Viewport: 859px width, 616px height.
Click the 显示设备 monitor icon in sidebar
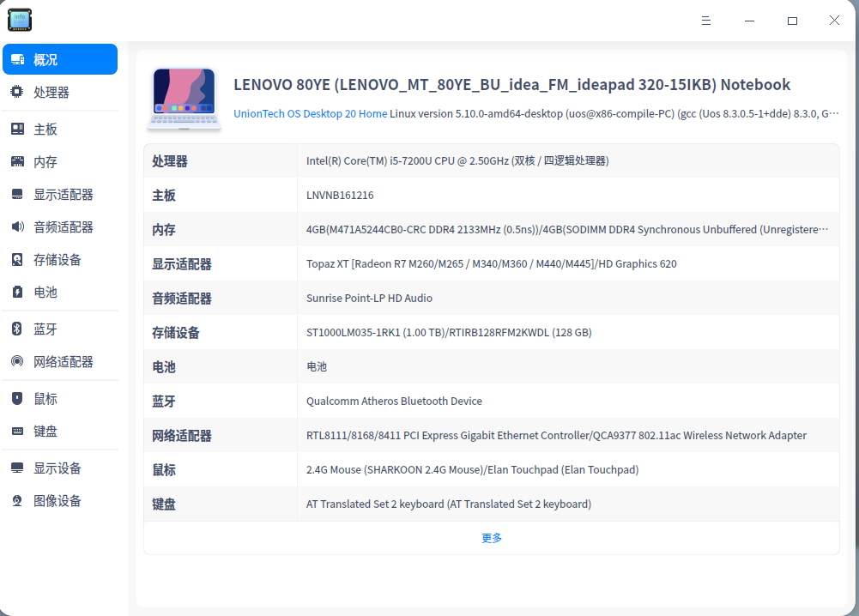17,468
